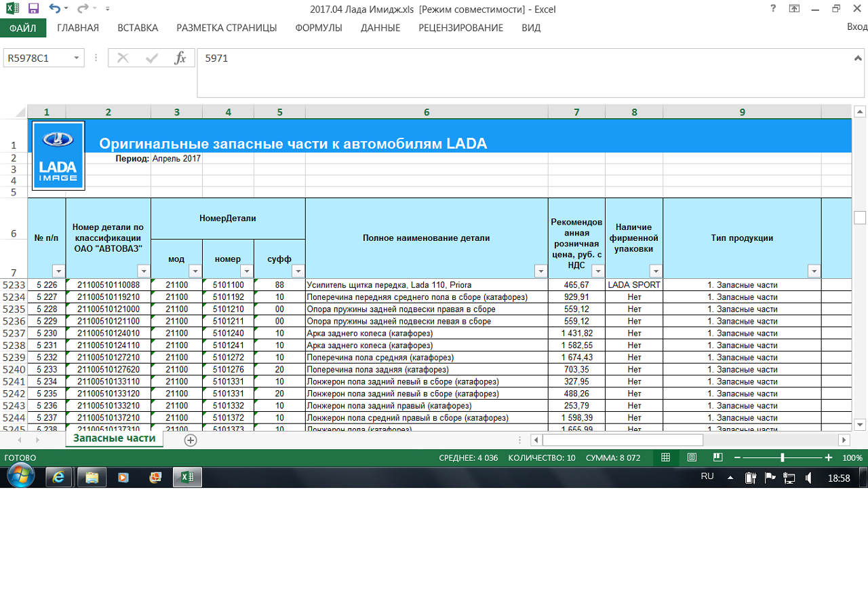
Task: Click next sheet navigation arrow
Action: tap(39, 440)
